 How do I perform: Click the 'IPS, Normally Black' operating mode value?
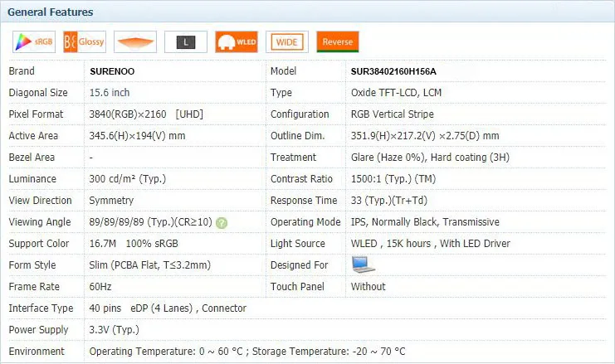425,221
